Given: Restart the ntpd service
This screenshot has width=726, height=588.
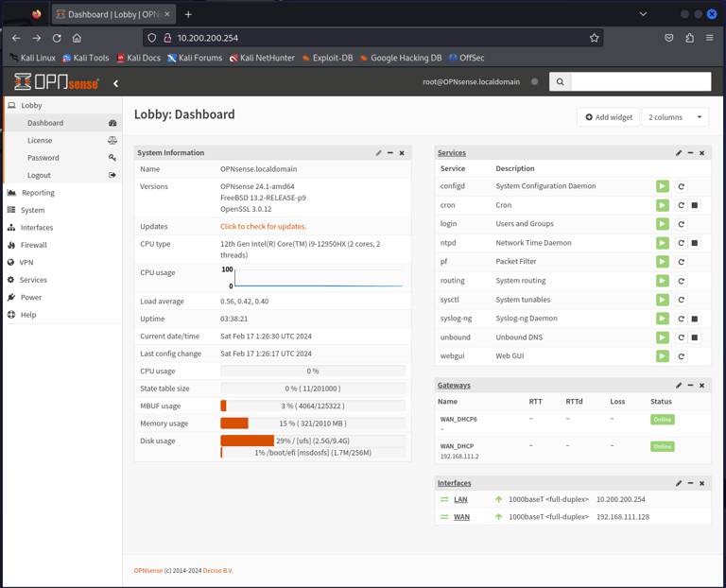Looking at the screenshot, I should (681, 243).
